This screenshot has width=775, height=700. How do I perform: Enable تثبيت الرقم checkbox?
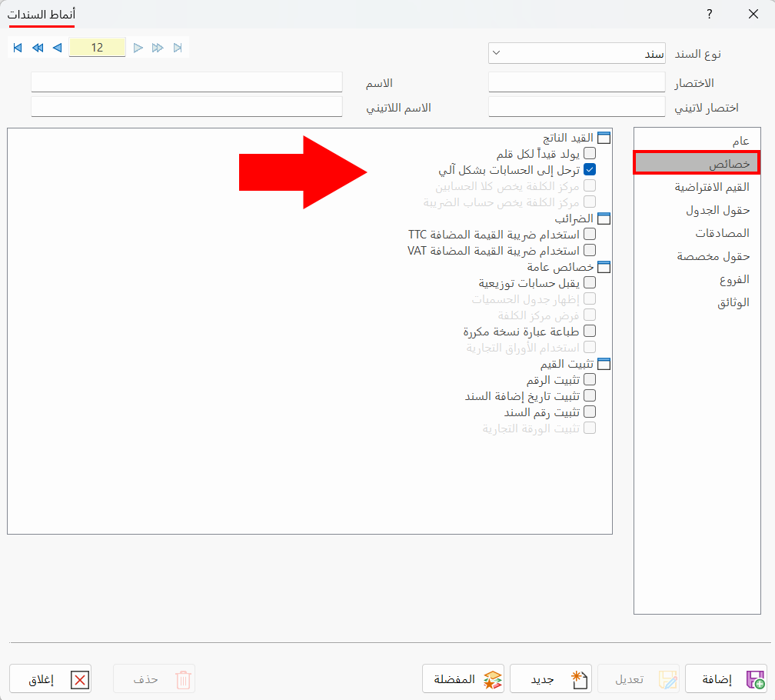point(590,379)
